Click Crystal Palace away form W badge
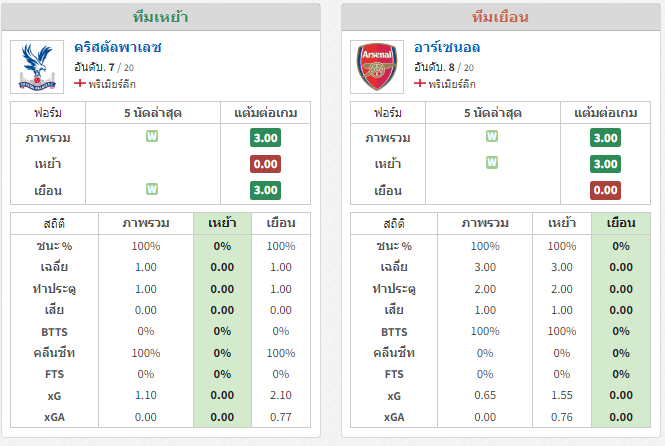The width and height of the screenshot is (665, 446). (x=152, y=189)
